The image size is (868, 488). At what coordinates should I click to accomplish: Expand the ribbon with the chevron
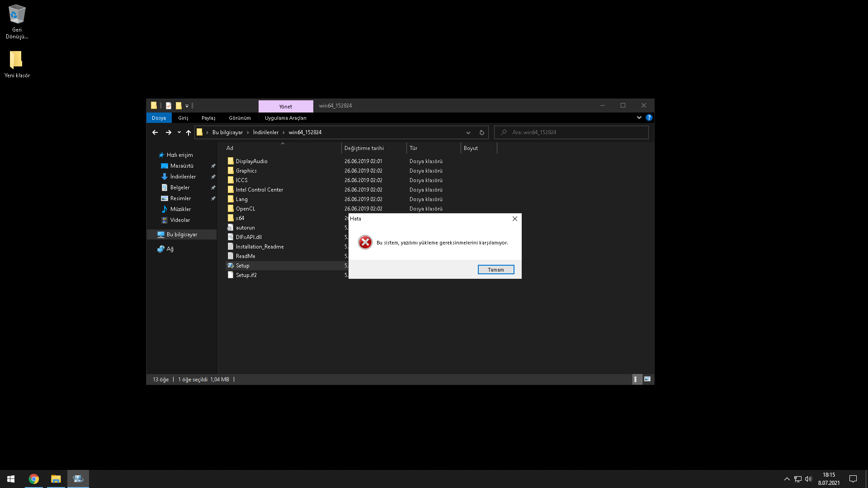tap(639, 117)
